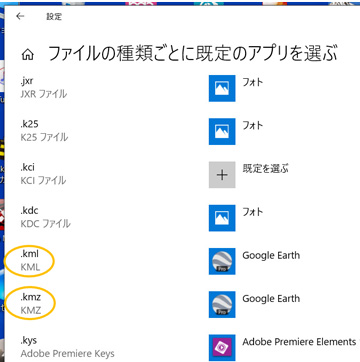
Task: Go back with the arrow button
Action: click(20, 16)
